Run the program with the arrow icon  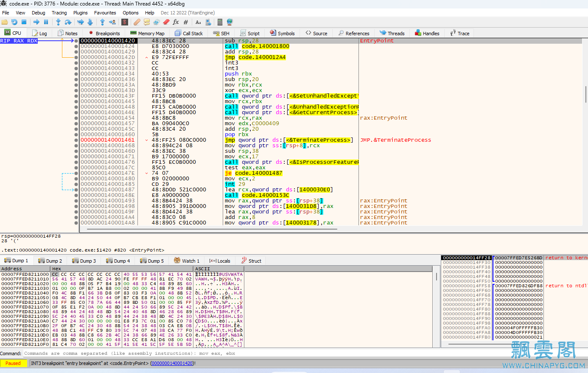[36, 22]
